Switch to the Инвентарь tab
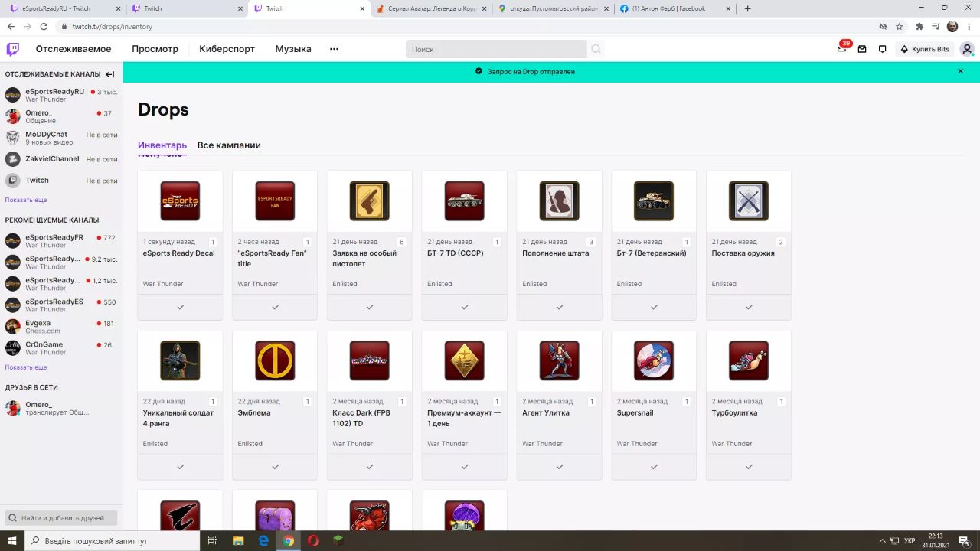The width and height of the screenshot is (980, 551). [x=162, y=145]
